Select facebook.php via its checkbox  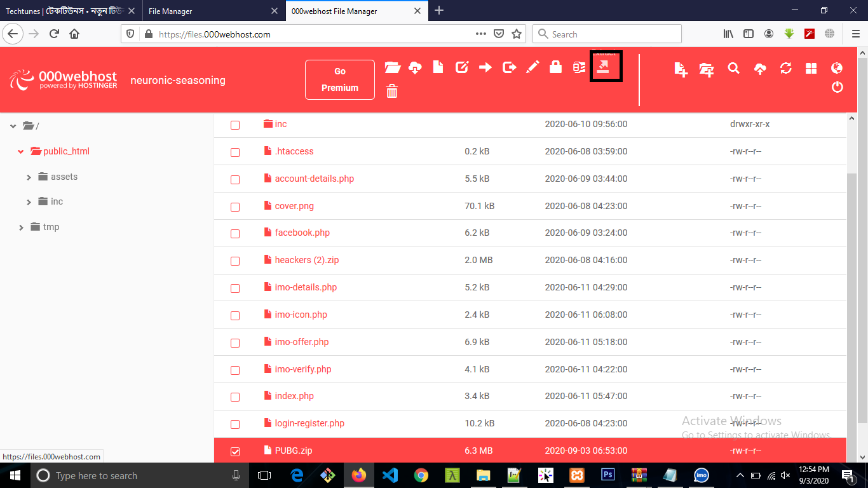point(235,234)
